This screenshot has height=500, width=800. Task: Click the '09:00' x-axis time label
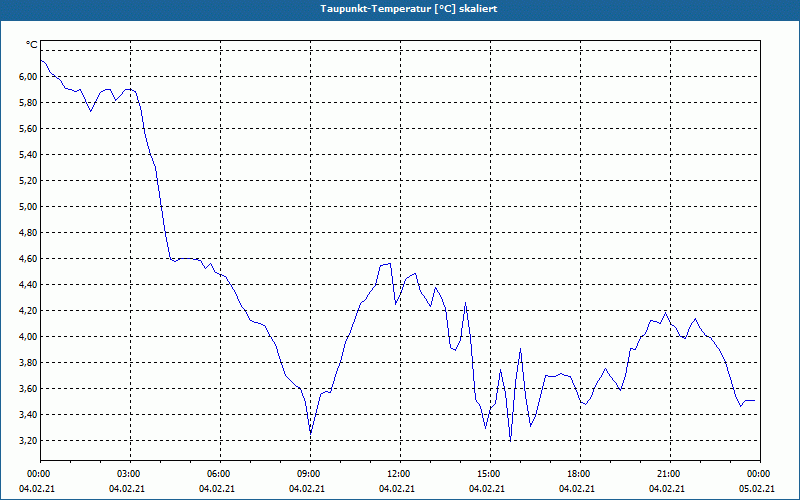[x=310, y=474]
